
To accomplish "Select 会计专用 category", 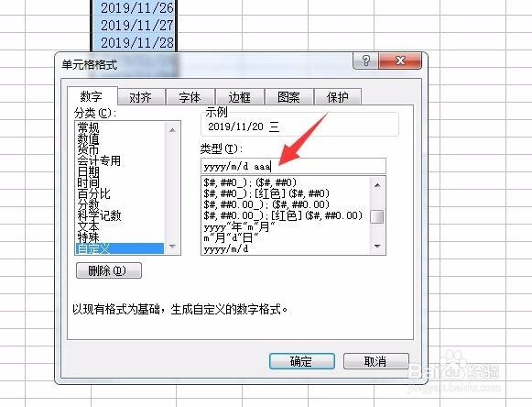I will click(119, 160).
